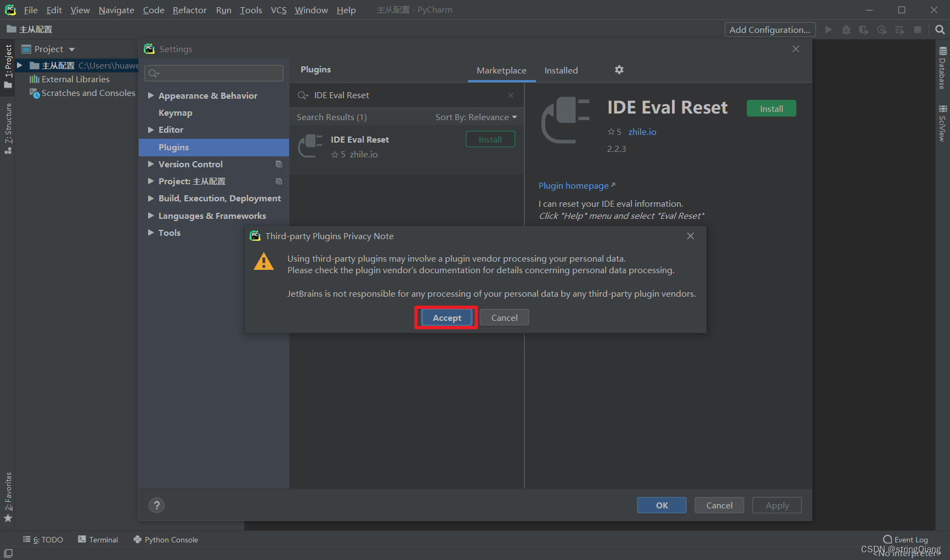Click the Debug bug icon in toolbar

point(846,30)
